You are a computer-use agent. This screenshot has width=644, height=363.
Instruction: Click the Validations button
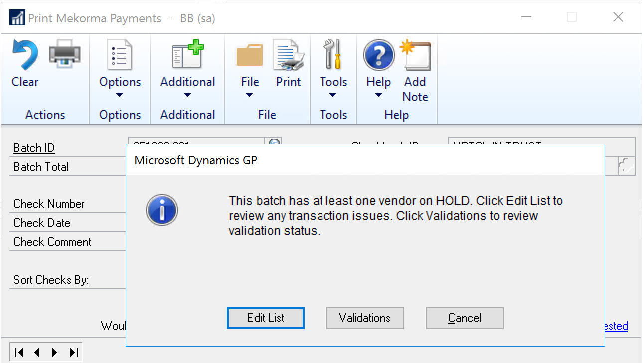click(365, 318)
